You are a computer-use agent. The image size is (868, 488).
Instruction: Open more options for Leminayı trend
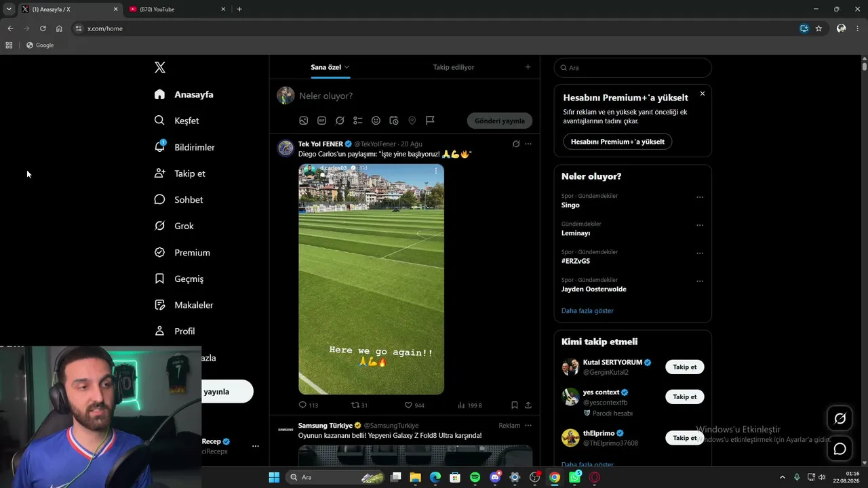(700, 225)
